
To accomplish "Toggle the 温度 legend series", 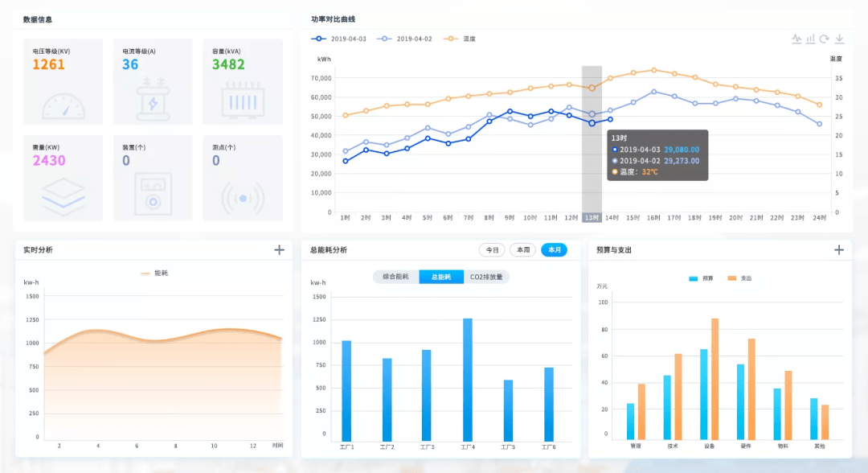I will tap(459, 39).
